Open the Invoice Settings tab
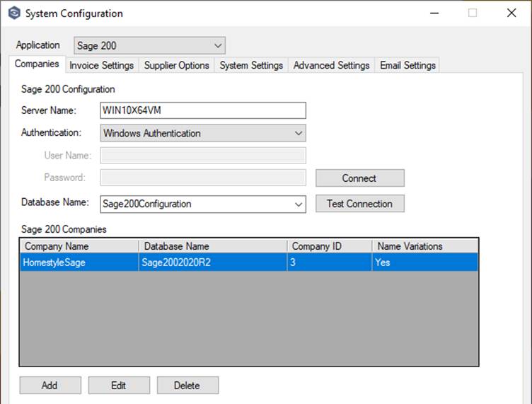532x404 pixels. (x=101, y=66)
